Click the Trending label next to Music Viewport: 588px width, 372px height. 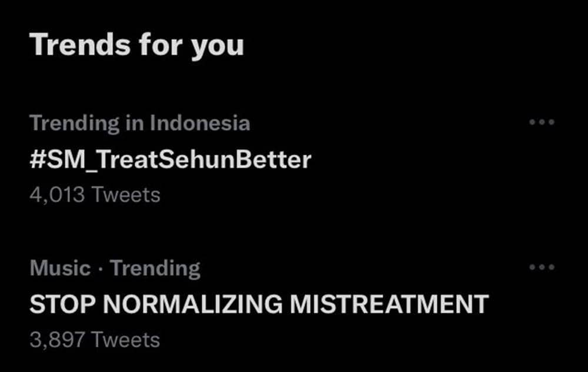pos(157,267)
